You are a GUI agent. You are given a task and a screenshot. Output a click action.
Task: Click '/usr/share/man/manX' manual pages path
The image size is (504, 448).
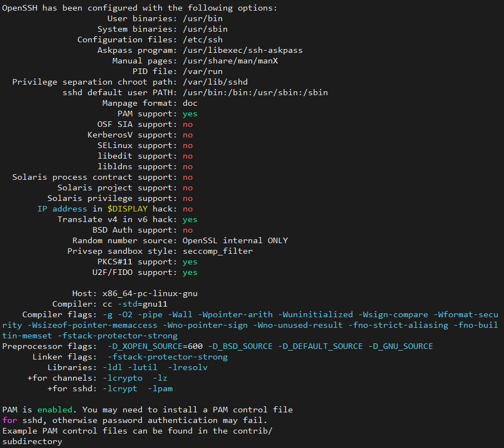230,61
